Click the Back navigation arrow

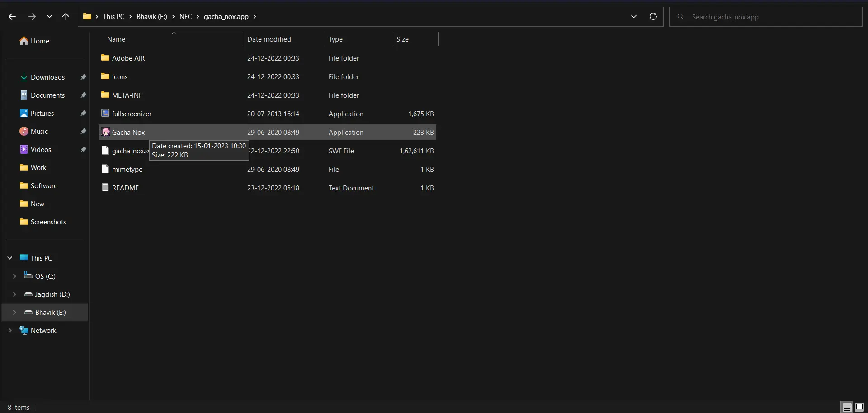12,17
